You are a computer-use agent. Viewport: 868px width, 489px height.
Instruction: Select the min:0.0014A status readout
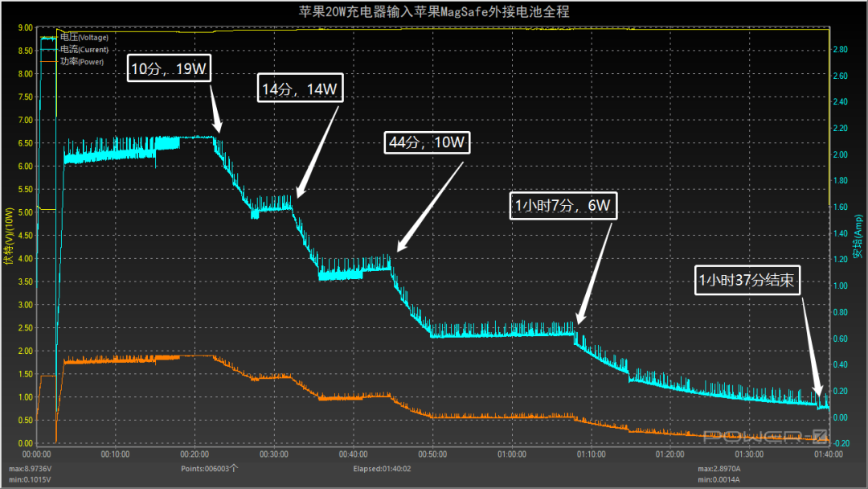(719, 479)
